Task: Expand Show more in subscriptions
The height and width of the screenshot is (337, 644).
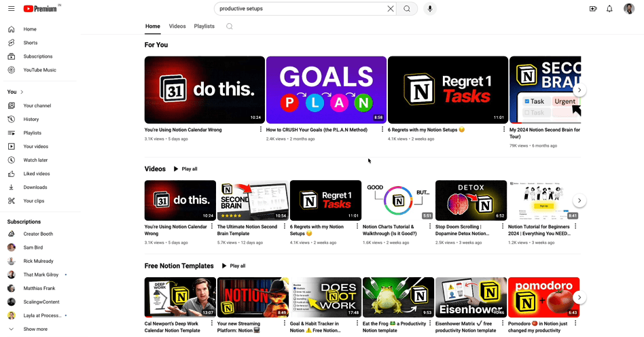Action: 35,329
